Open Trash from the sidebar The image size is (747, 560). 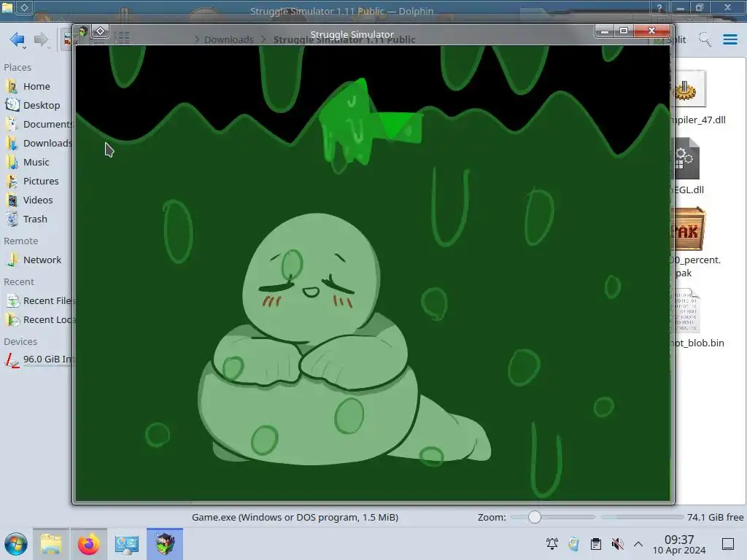click(x=36, y=219)
